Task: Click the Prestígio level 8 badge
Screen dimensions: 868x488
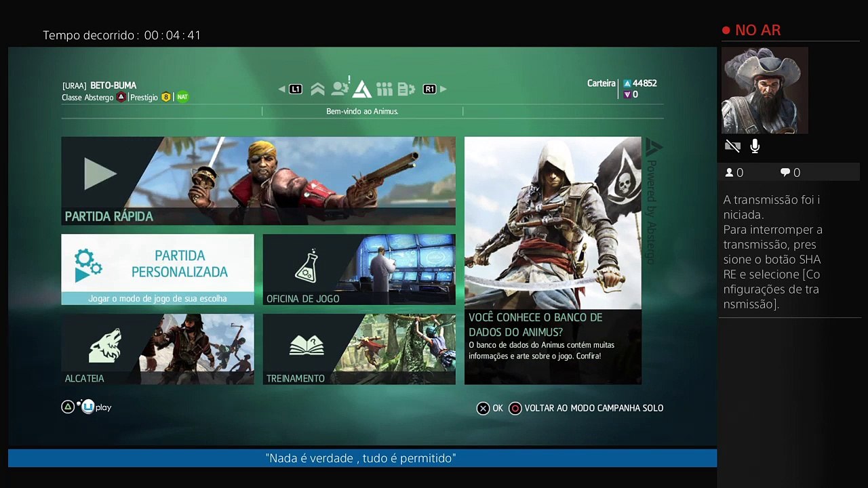Action: 165,97
